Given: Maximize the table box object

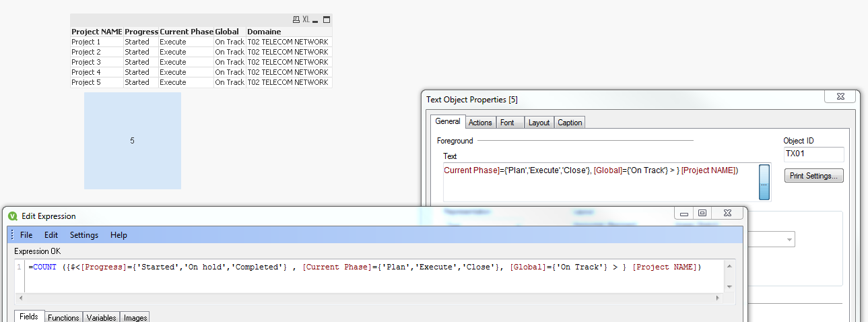Looking at the screenshot, I should (x=327, y=20).
